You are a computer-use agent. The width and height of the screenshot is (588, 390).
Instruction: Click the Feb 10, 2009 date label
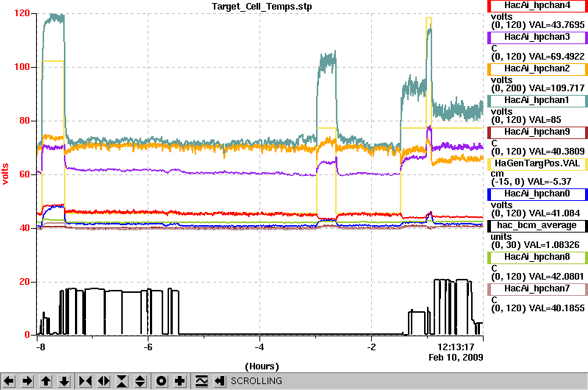456,358
